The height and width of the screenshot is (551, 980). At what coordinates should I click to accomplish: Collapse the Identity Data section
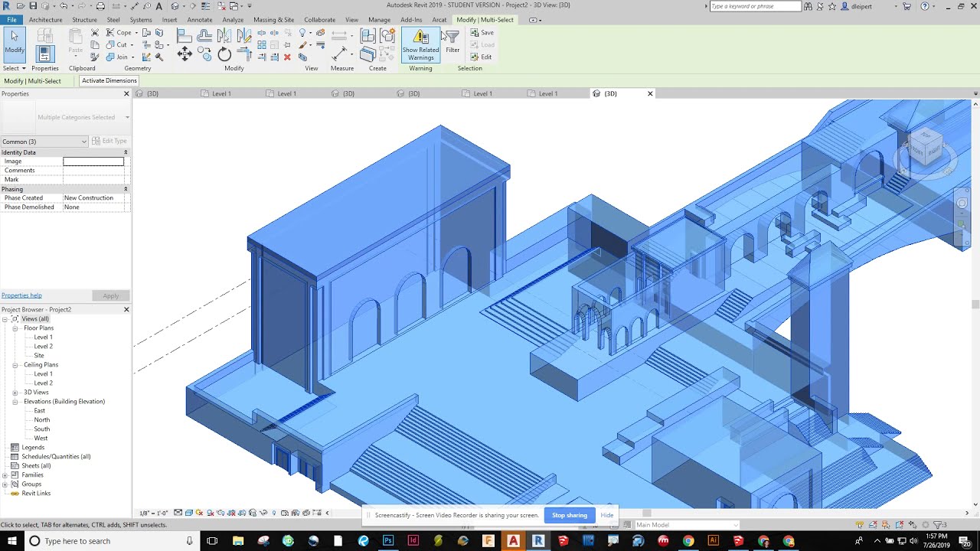pos(126,152)
